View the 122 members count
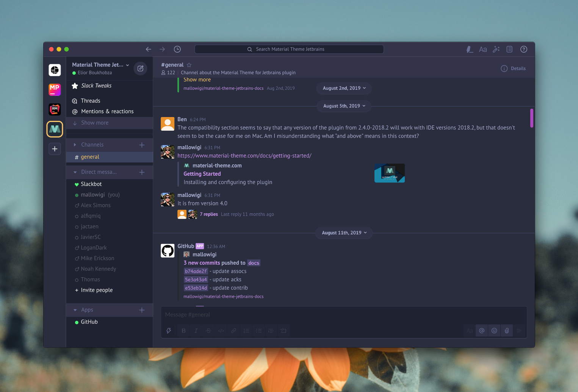This screenshot has height=392, width=578. tap(168, 73)
